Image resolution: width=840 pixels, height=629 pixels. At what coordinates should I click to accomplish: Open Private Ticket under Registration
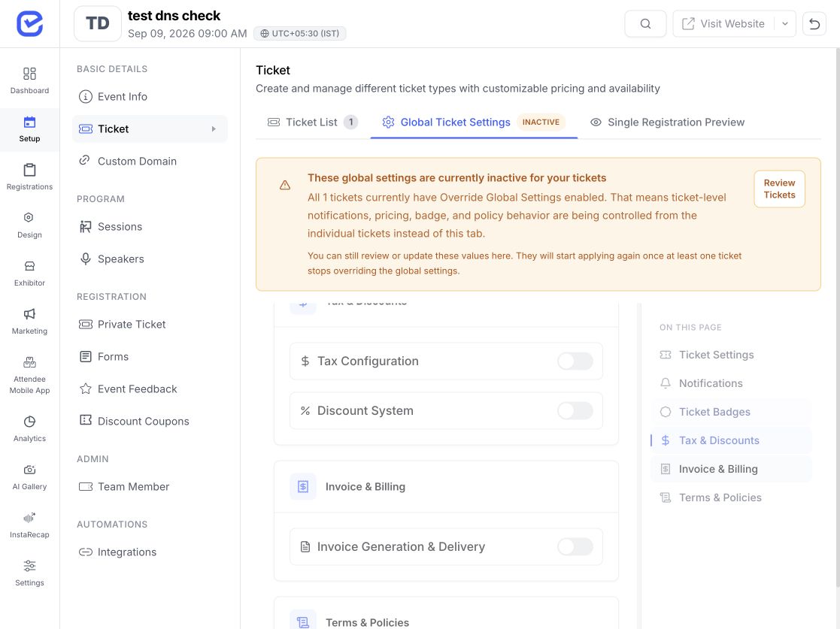click(x=150, y=325)
